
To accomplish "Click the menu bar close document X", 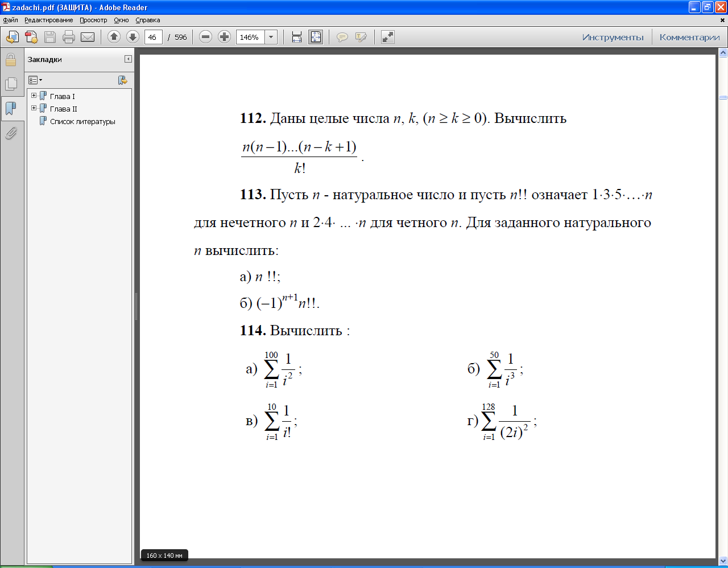I will (723, 20).
